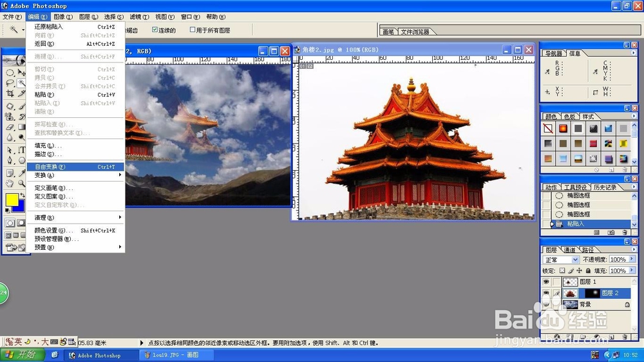644x362 pixels.
Task: Toggle the Contiguous (连续的) checkbox
Action: [155, 30]
